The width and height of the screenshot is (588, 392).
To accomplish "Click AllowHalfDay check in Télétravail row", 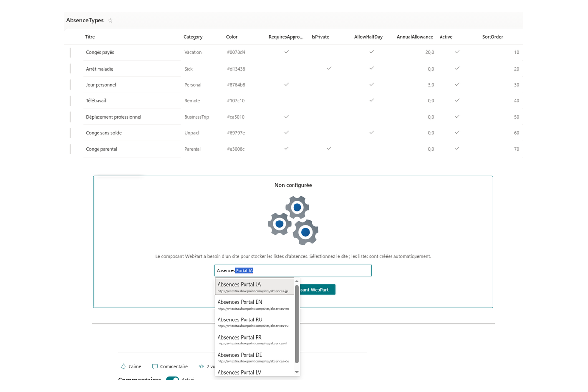I will [x=372, y=100].
